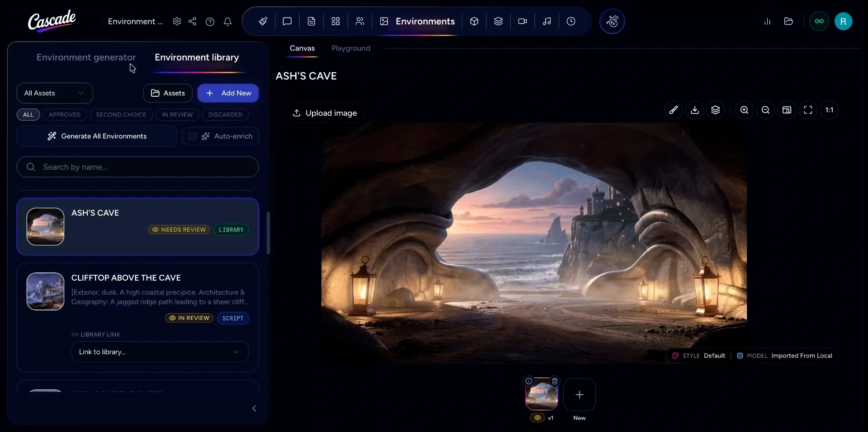Open the rocket launch section icon
The height and width of the screenshot is (432, 868).
[263, 21]
